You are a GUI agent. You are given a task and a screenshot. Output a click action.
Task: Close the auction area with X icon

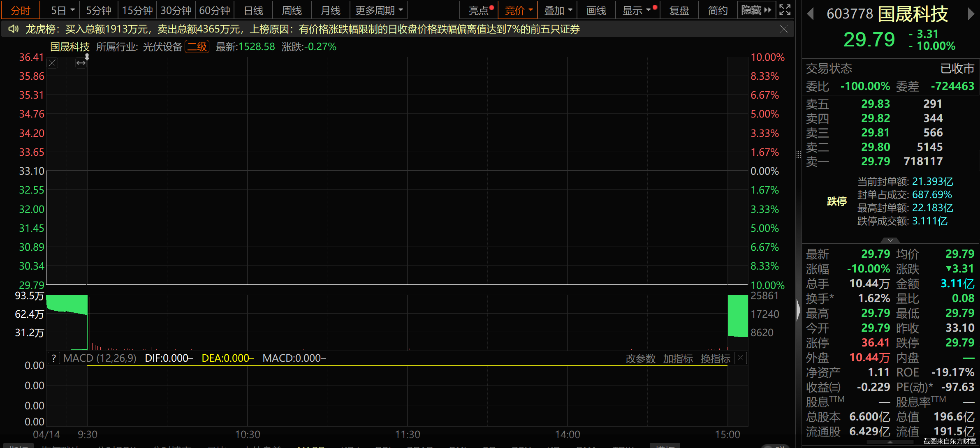pyautogui.click(x=52, y=63)
